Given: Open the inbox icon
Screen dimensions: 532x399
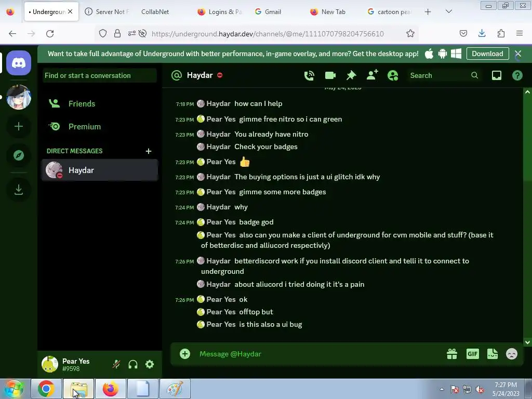Looking at the screenshot, I should [496, 75].
